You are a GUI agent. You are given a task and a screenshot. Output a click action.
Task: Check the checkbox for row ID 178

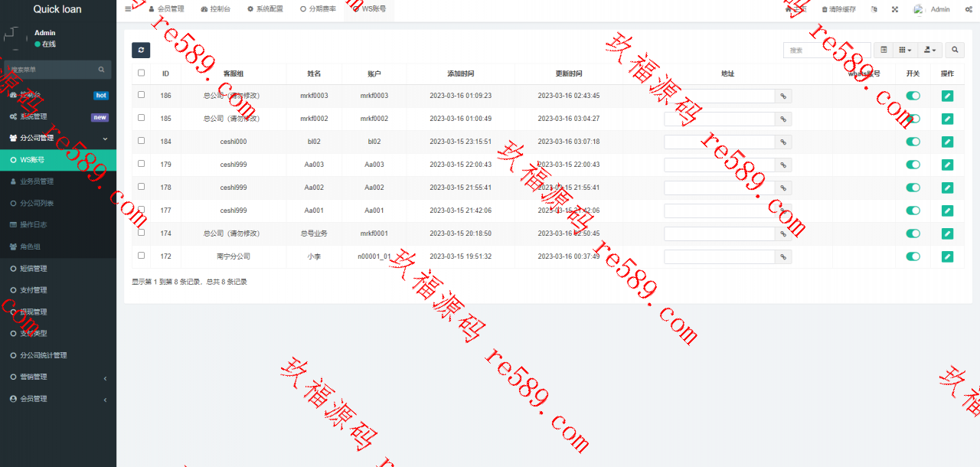tap(141, 187)
